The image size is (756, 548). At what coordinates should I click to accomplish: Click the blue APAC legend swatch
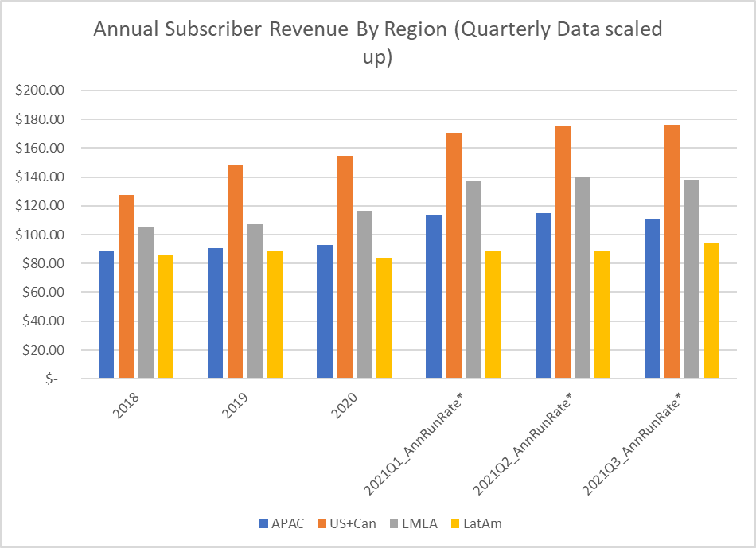pyautogui.click(x=264, y=523)
